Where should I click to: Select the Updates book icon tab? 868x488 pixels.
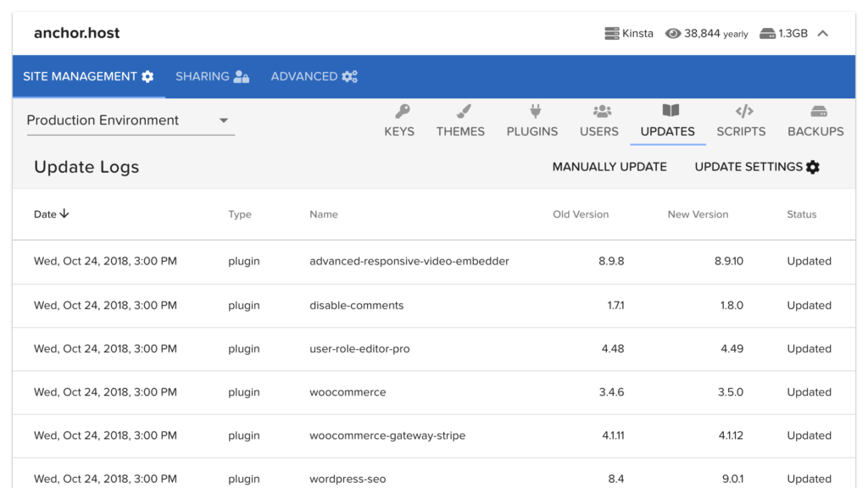pyautogui.click(x=670, y=111)
